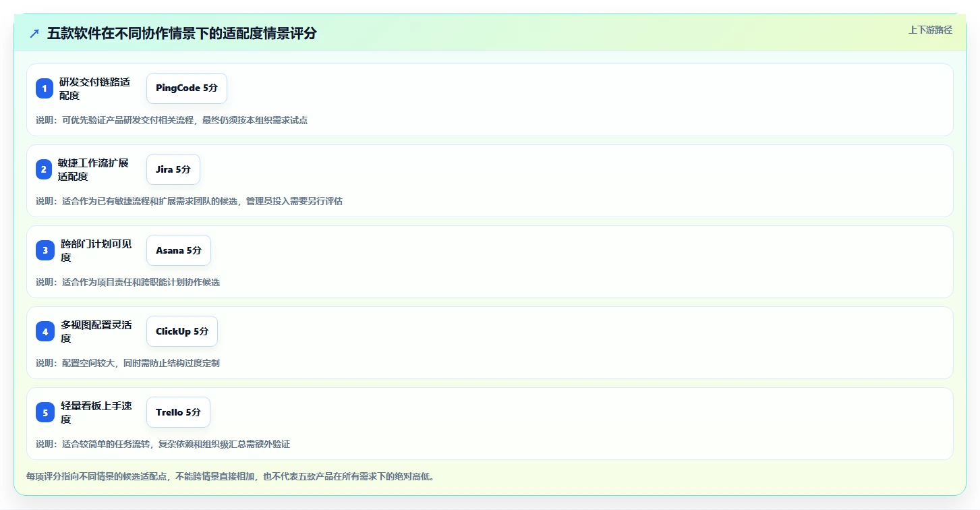Select the Asana 5分 score chip
The image size is (980, 510).
[179, 250]
